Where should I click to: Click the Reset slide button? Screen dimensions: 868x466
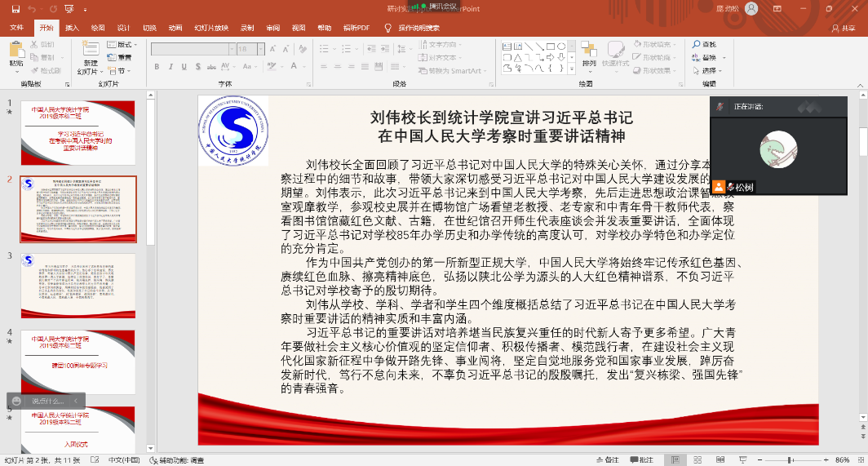(x=121, y=57)
